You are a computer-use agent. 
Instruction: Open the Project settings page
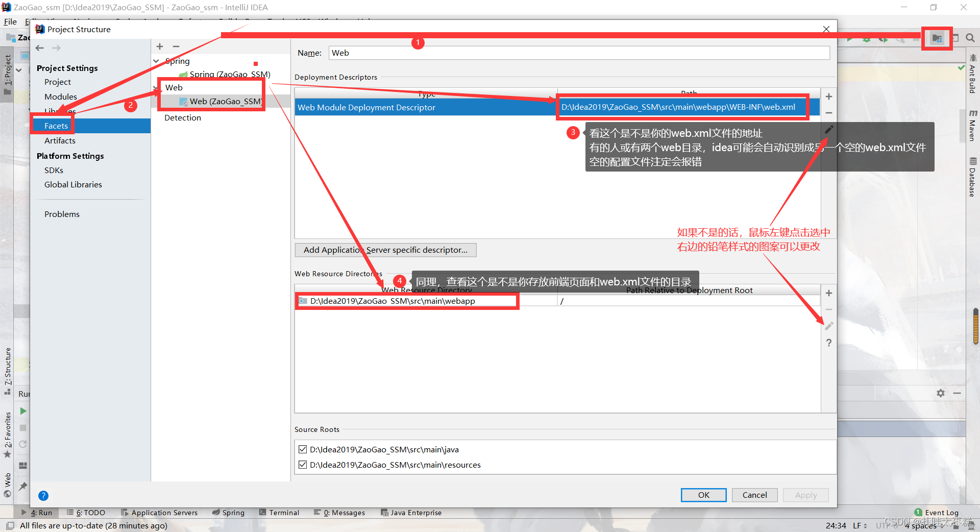(58, 82)
